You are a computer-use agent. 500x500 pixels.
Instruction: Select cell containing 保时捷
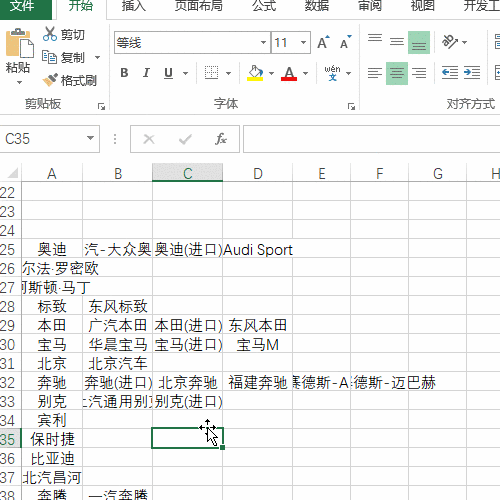point(52,439)
